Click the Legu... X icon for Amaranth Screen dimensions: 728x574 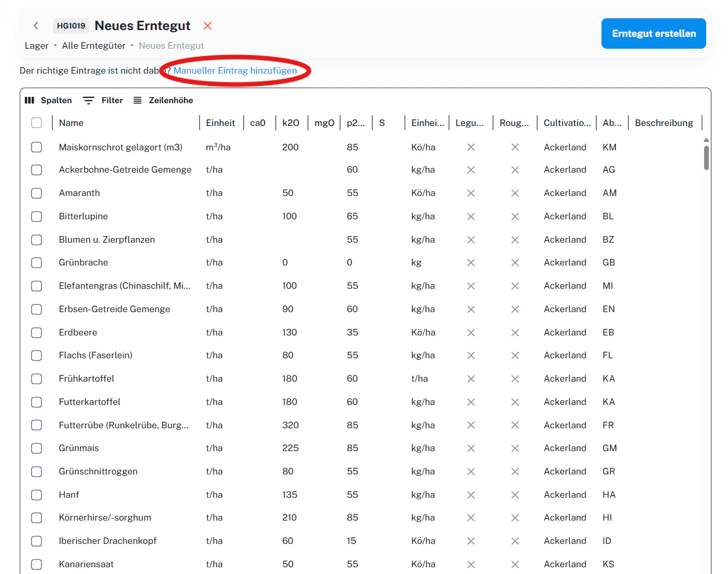click(471, 193)
